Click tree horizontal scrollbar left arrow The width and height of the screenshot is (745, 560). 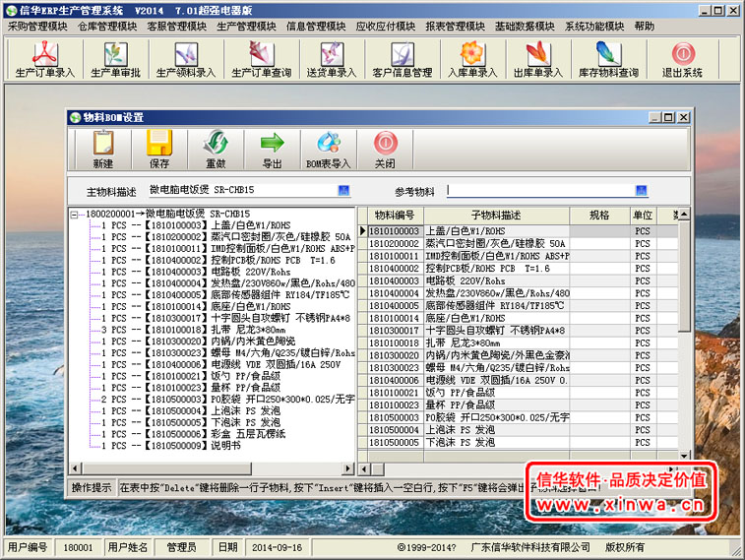(75, 468)
